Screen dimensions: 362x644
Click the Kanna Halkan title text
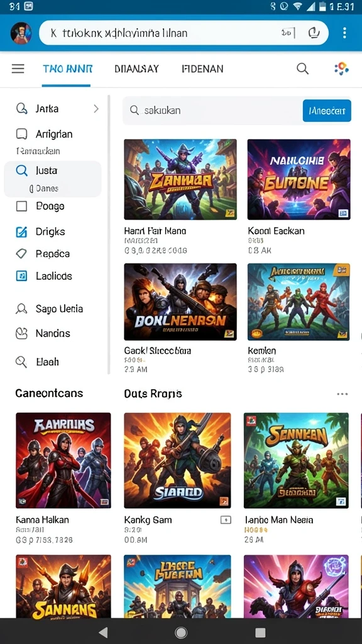[x=42, y=519]
